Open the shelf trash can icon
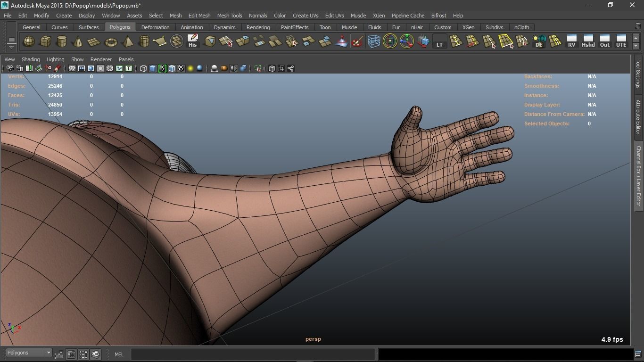The image size is (644, 362). click(638, 27)
